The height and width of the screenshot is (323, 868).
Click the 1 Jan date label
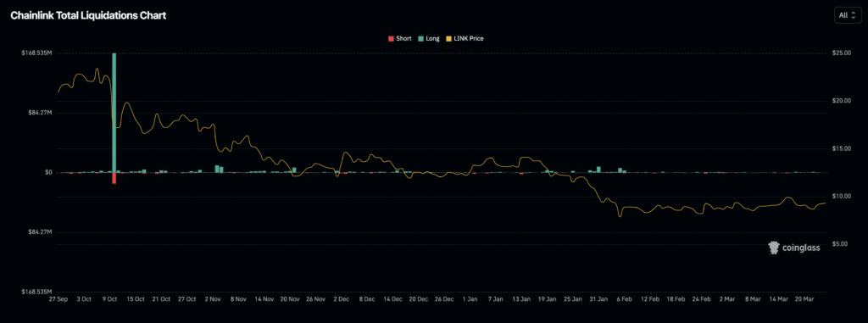[470, 299]
